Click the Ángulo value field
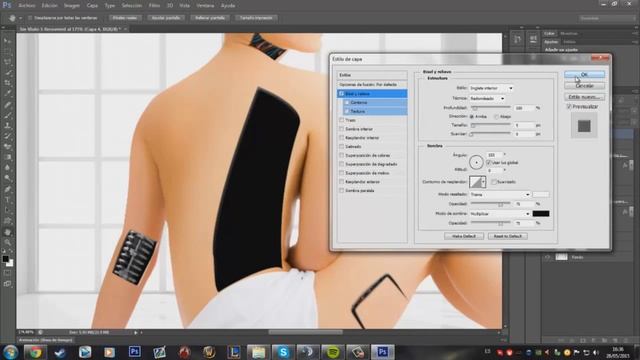The height and width of the screenshot is (360, 640). [x=494, y=155]
